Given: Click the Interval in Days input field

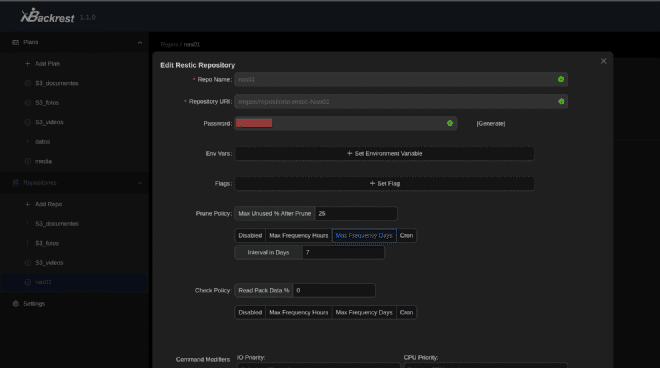Looking at the screenshot, I should pos(343,253).
